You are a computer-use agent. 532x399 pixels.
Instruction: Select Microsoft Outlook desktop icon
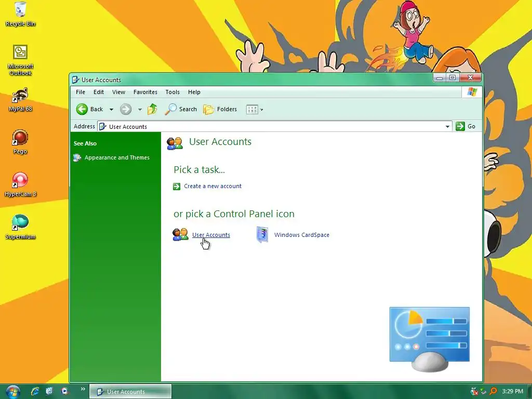point(20,60)
